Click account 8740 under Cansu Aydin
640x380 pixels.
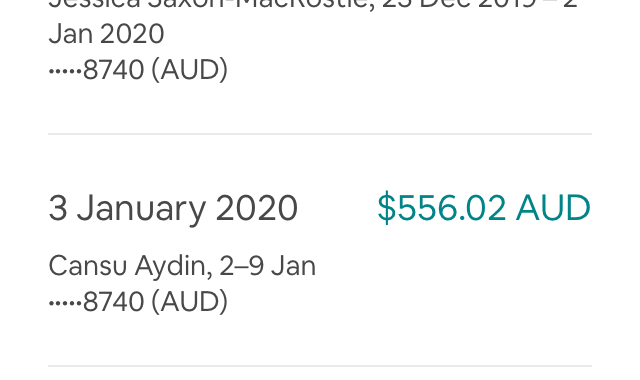click(138, 302)
